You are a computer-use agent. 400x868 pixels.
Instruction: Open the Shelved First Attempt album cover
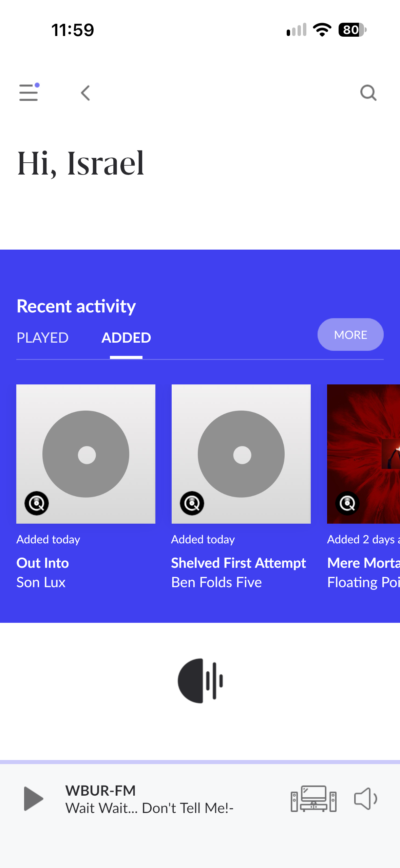coord(241,454)
